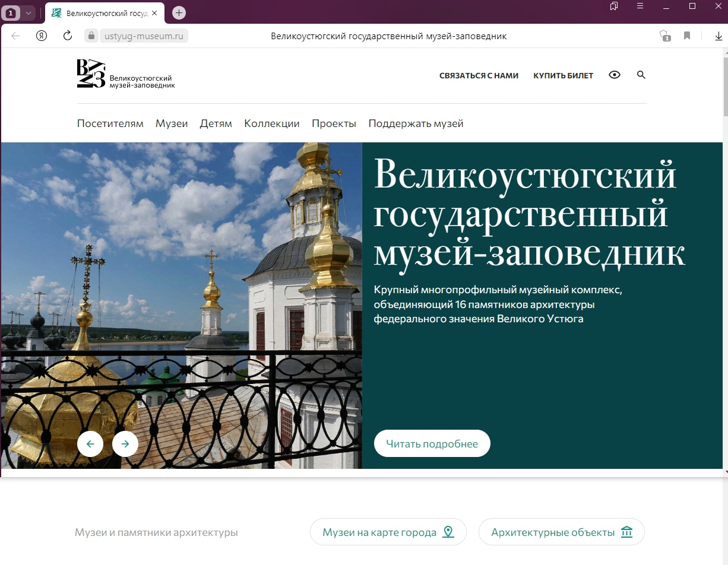728x565 pixels.
Task: Open the Проекты menu item
Action: coord(334,123)
